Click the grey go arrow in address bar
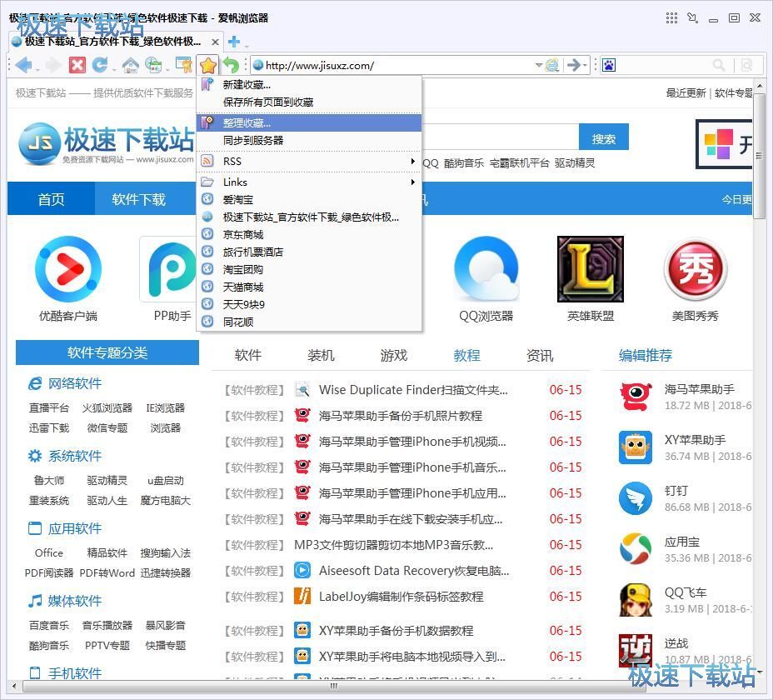The image size is (773, 700). tap(573, 65)
